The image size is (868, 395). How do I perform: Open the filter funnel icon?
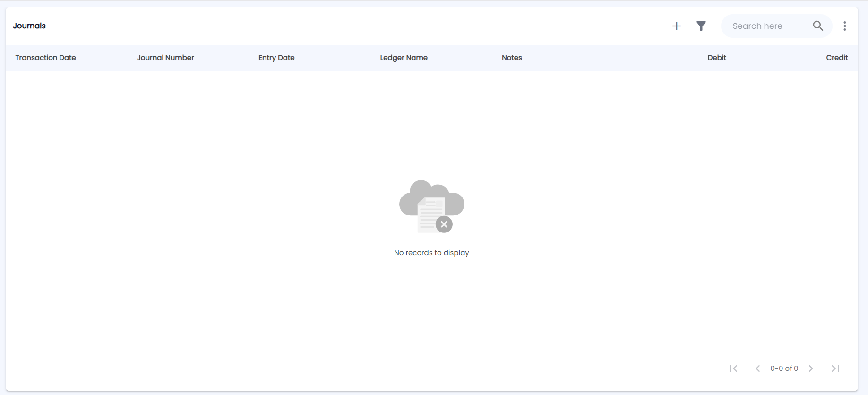click(701, 26)
